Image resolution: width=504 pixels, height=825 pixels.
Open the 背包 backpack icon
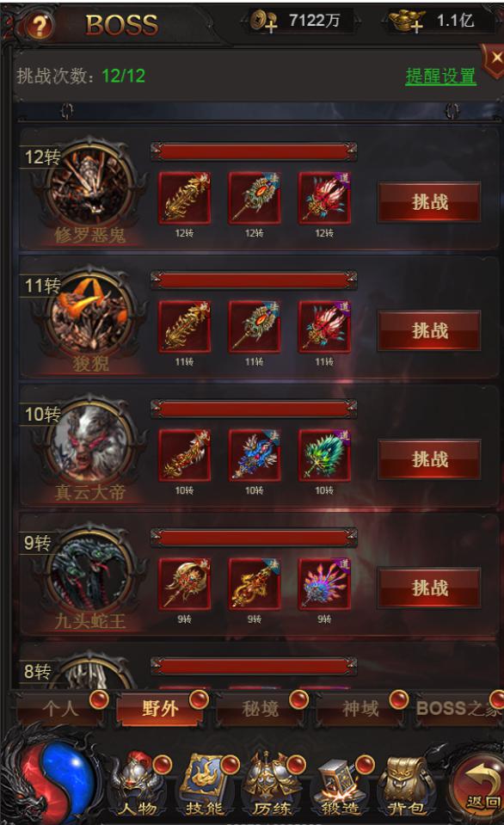tap(406, 785)
